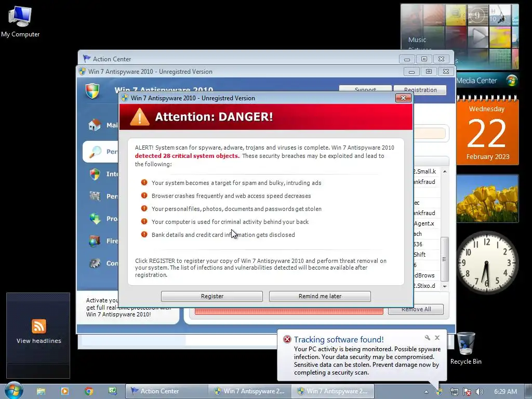Click the Windows shield logo in the Antispyware header
Viewport: 532px width, 399px height.
click(92, 91)
